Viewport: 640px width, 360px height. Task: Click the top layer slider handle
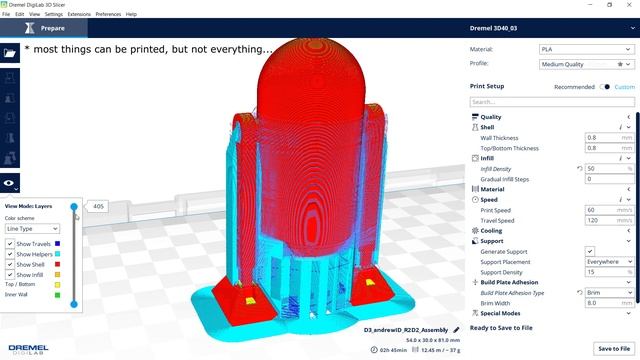tap(74, 207)
